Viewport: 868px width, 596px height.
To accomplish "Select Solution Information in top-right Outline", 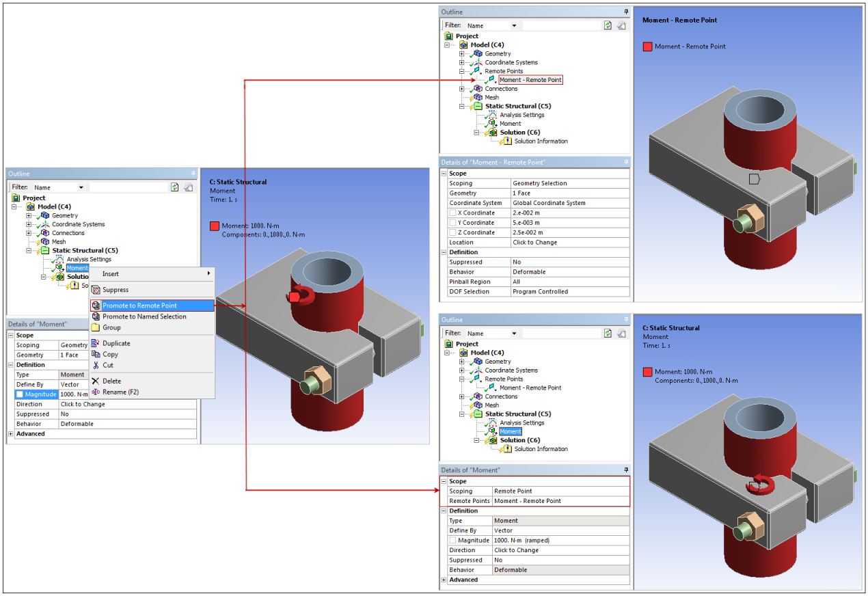I will click(541, 141).
